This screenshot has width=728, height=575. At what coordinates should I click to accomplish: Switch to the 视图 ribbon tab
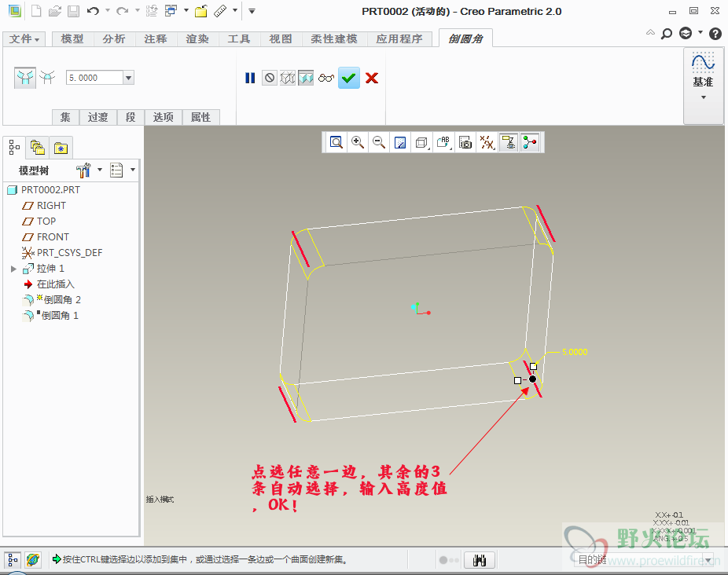(x=281, y=39)
